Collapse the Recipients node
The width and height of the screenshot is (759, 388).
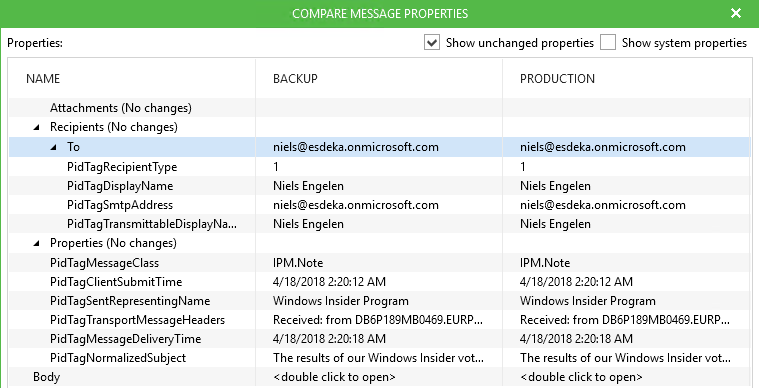(37, 128)
